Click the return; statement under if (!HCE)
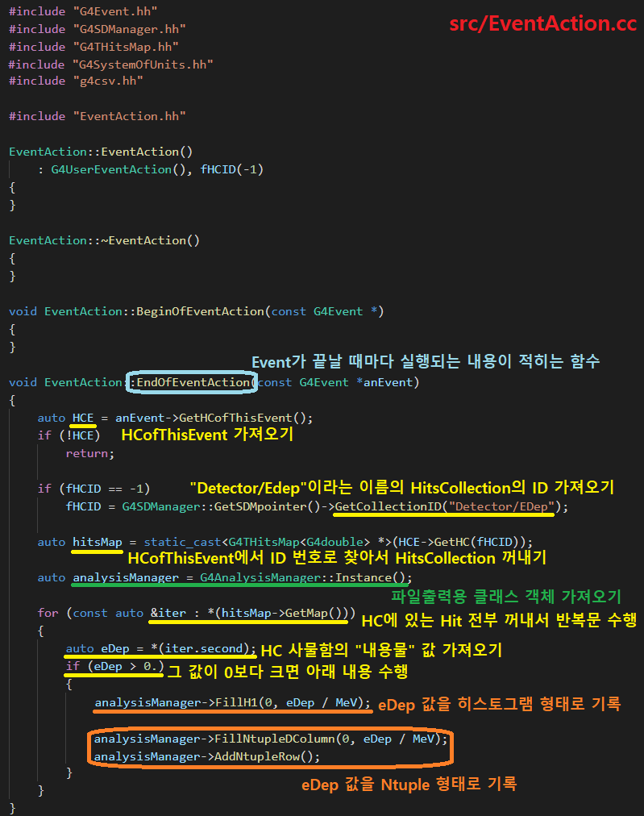The image size is (644, 816). 90,453
